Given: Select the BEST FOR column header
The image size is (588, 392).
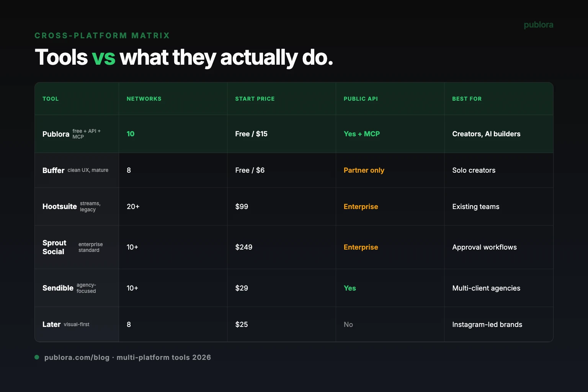Looking at the screenshot, I should [467, 99].
